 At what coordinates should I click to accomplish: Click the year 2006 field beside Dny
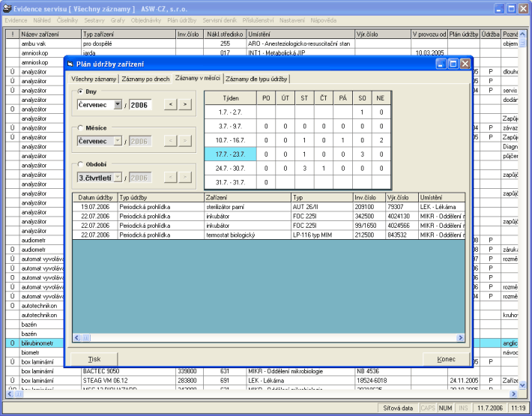tap(140, 105)
